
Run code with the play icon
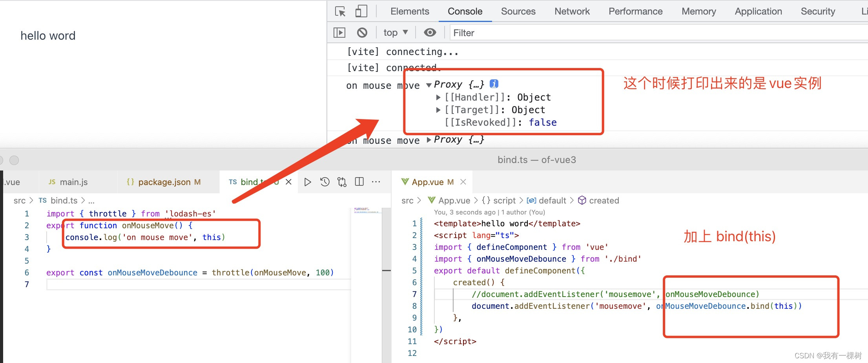(x=308, y=182)
